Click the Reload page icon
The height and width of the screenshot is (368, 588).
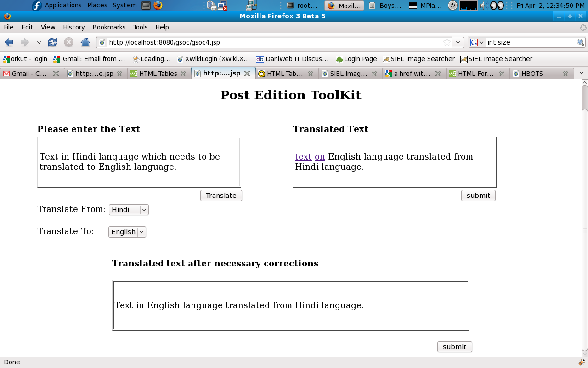tap(52, 42)
